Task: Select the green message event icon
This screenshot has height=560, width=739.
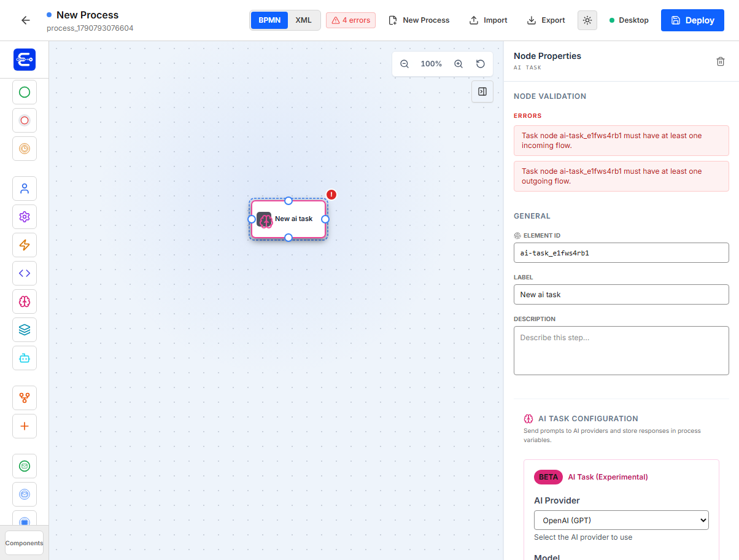Action: [x=25, y=466]
